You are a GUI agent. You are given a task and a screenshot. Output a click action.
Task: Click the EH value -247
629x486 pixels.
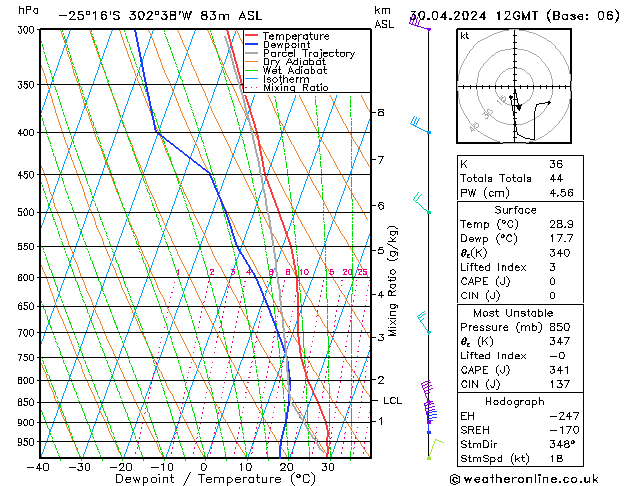pos(564,416)
